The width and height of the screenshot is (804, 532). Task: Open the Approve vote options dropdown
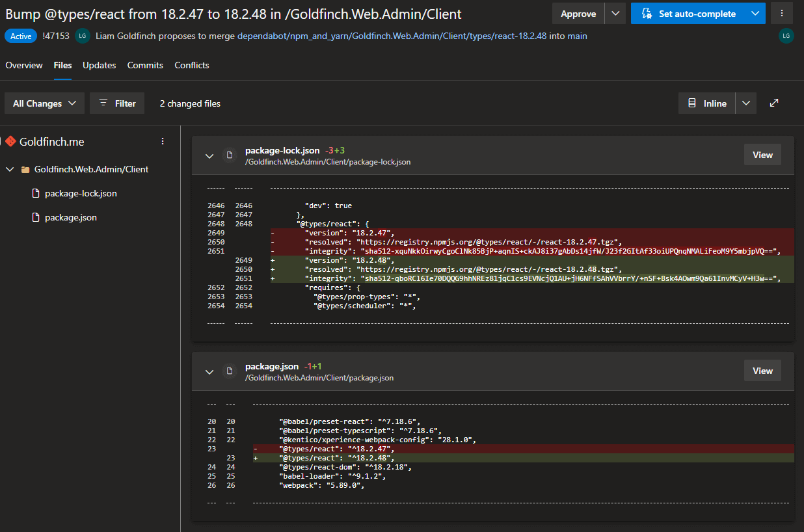(x=615, y=14)
